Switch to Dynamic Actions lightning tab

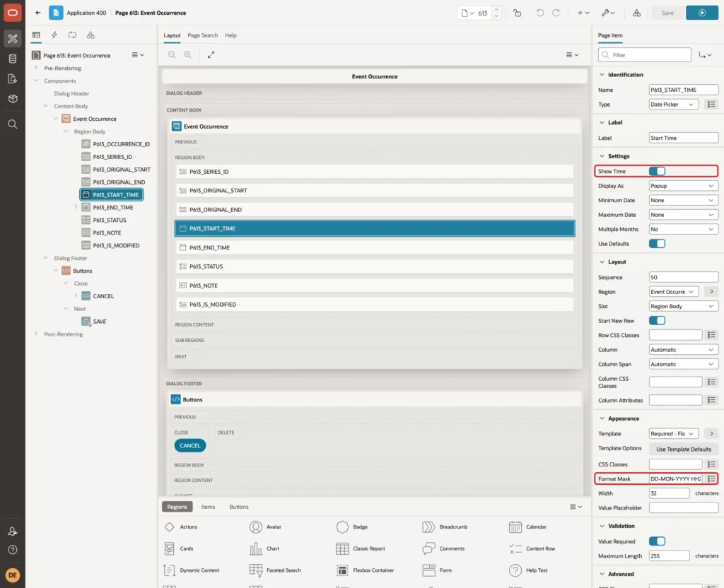coord(54,35)
